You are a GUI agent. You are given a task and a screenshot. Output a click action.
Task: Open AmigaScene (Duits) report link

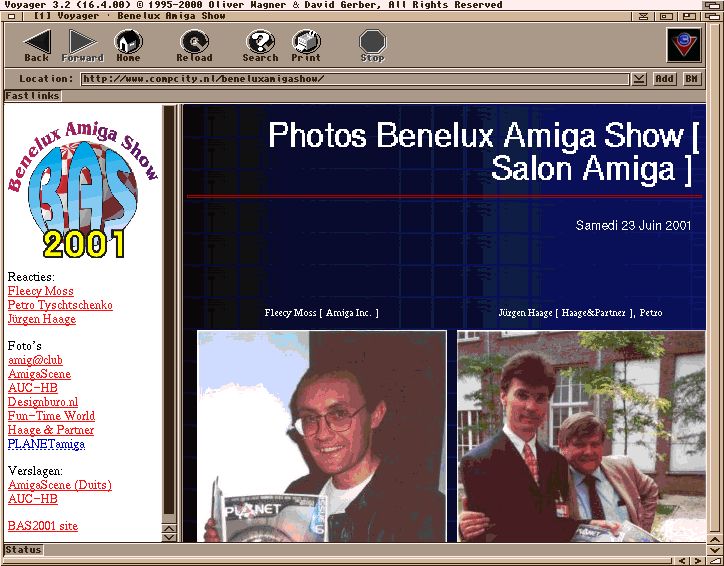60,485
